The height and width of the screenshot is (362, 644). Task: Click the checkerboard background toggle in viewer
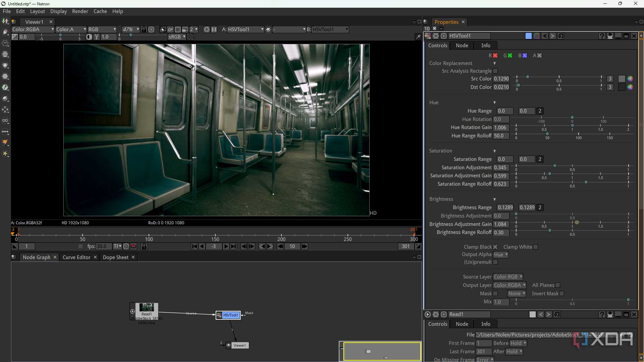pos(190,37)
